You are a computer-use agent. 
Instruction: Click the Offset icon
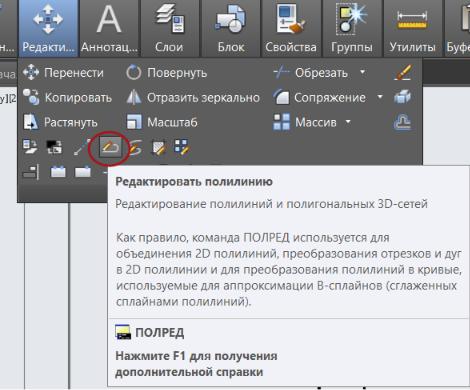(x=403, y=122)
